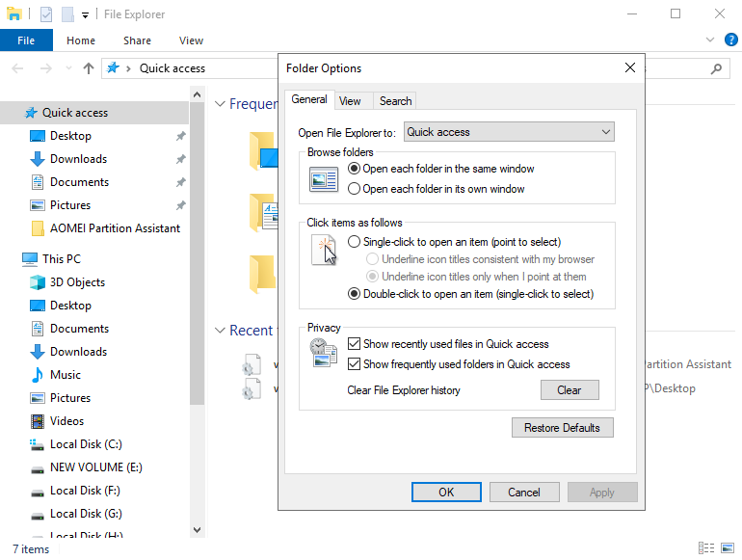This screenshot has height=560, width=742.
Task: Go up one folder level
Action: tap(89, 68)
